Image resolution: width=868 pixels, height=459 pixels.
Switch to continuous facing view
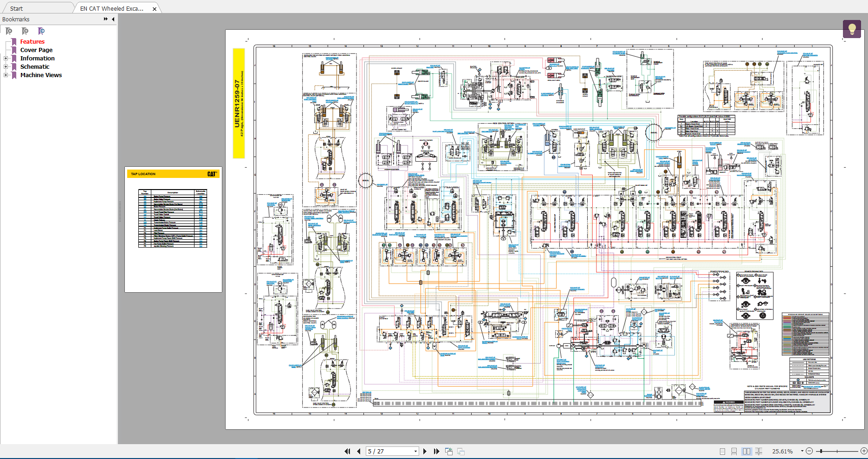coord(759,451)
